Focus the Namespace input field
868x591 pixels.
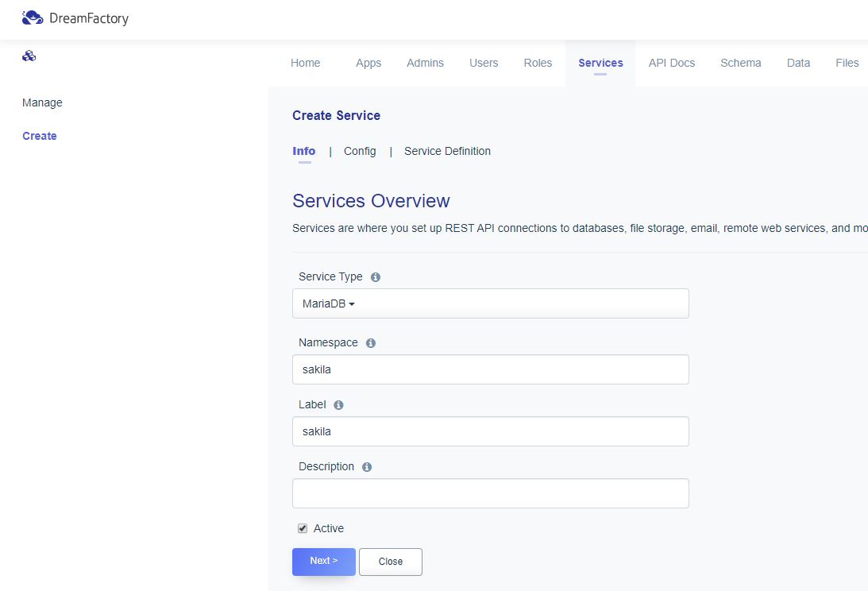491,369
